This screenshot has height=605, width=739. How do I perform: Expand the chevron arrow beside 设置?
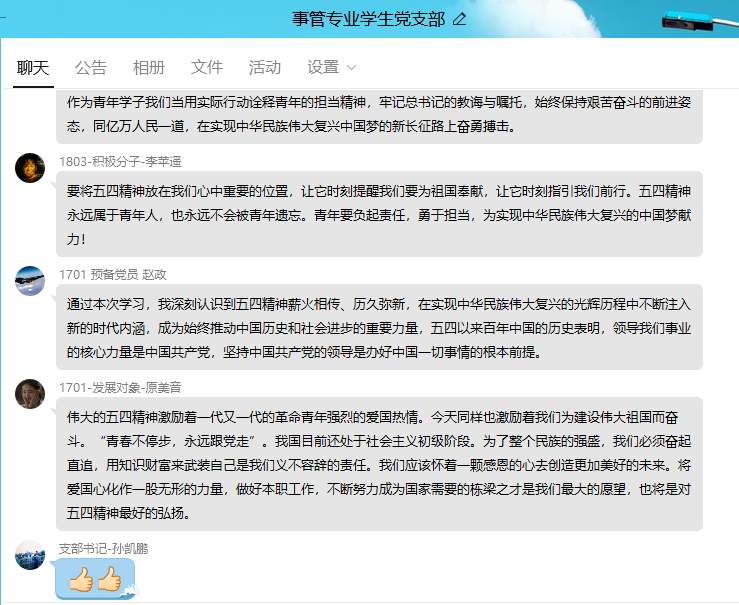click(351, 68)
